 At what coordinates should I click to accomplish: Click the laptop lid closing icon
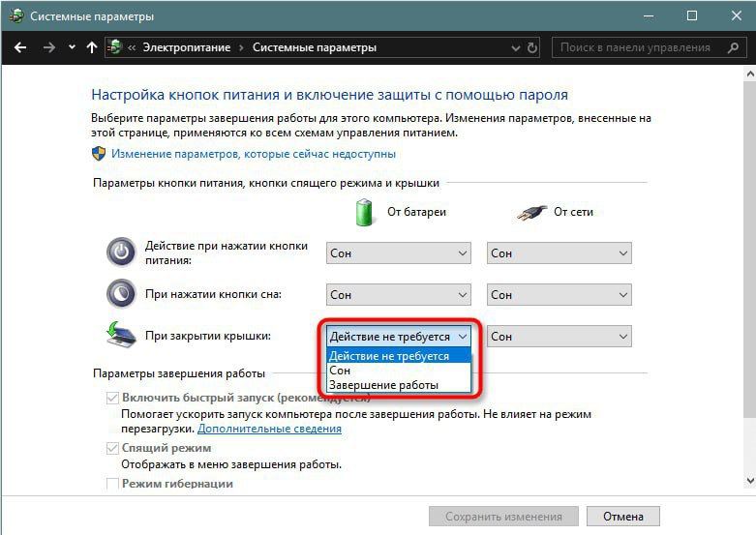[121, 336]
